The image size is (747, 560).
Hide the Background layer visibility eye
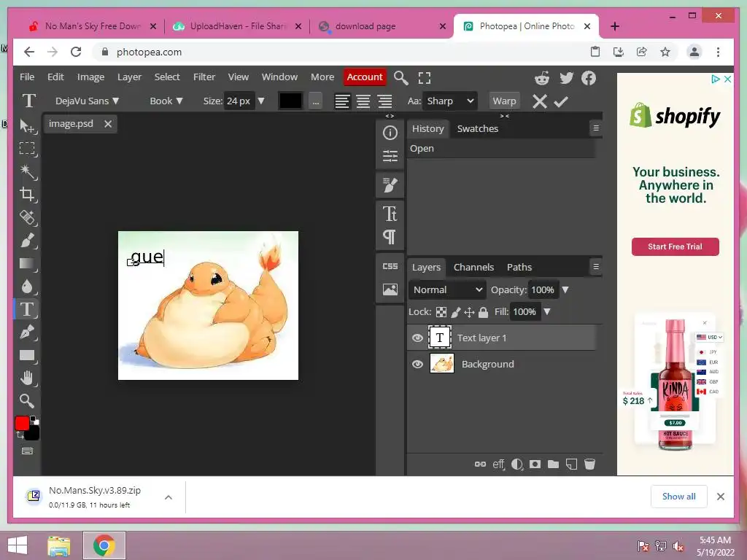pos(417,364)
